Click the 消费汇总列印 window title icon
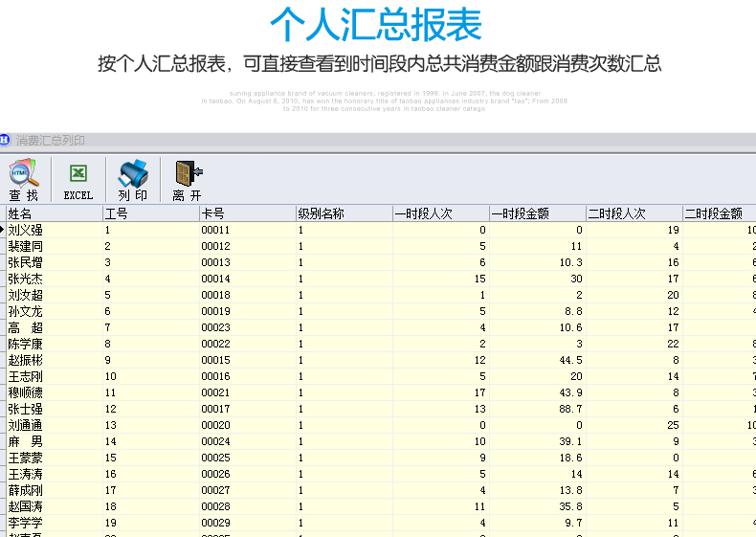The height and width of the screenshot is (537, 756). (5, 140)
